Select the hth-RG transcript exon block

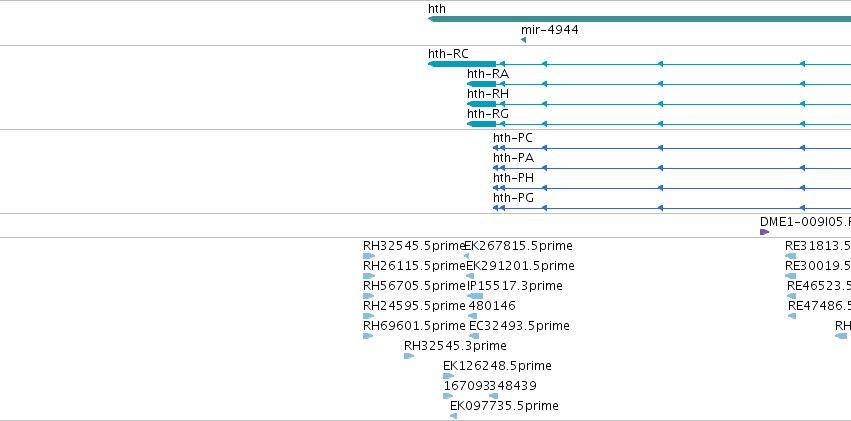pos(481,124)
